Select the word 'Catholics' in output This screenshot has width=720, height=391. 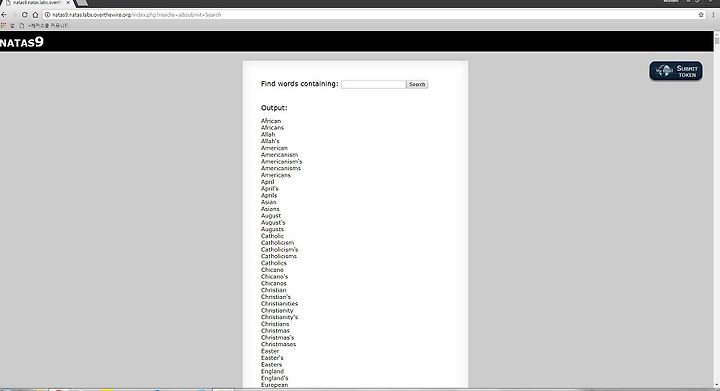274,263
